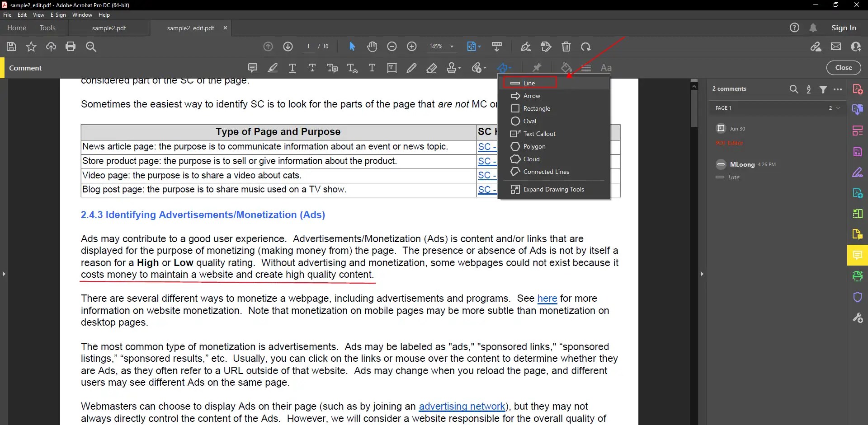This screenshot has width=868, height=425.
Task: Select the Hand tool for panning
Action: (x=372, y=47)
